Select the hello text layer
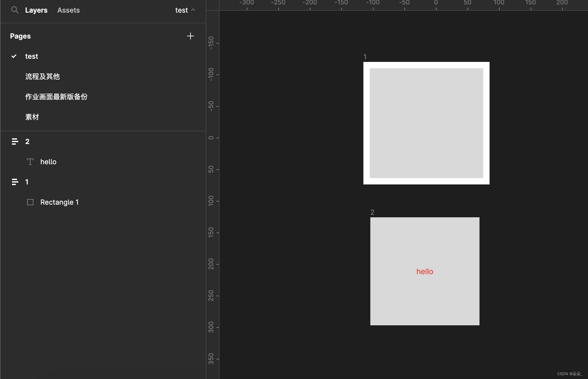The width and height of the screenshot is (588, 379). click(48, 161)
